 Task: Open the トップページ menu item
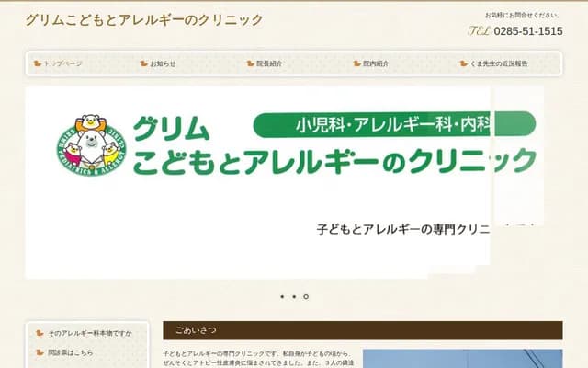pos(63,63)
